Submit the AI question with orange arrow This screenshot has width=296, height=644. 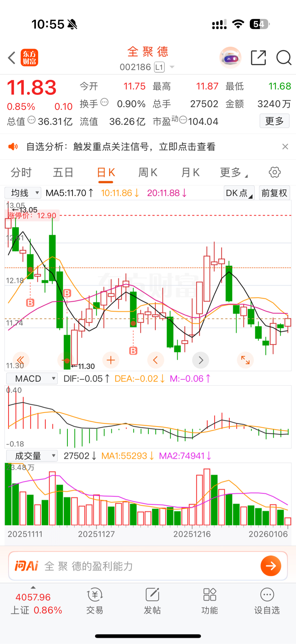click(x=271, y=566)
